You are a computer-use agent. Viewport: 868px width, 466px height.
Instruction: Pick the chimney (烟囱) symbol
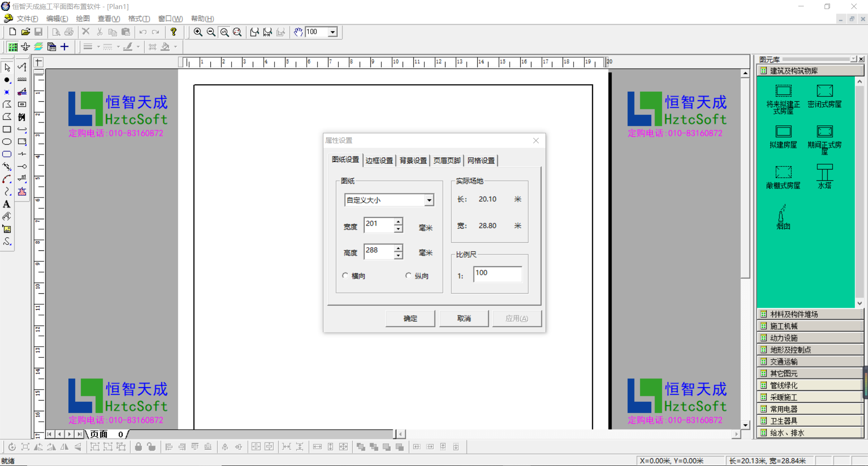click(783, 217)
